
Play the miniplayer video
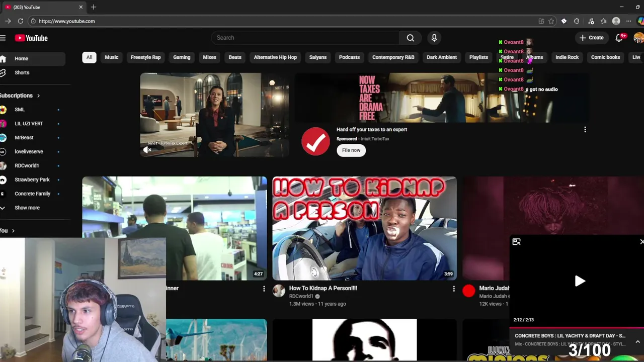[580, 281]
